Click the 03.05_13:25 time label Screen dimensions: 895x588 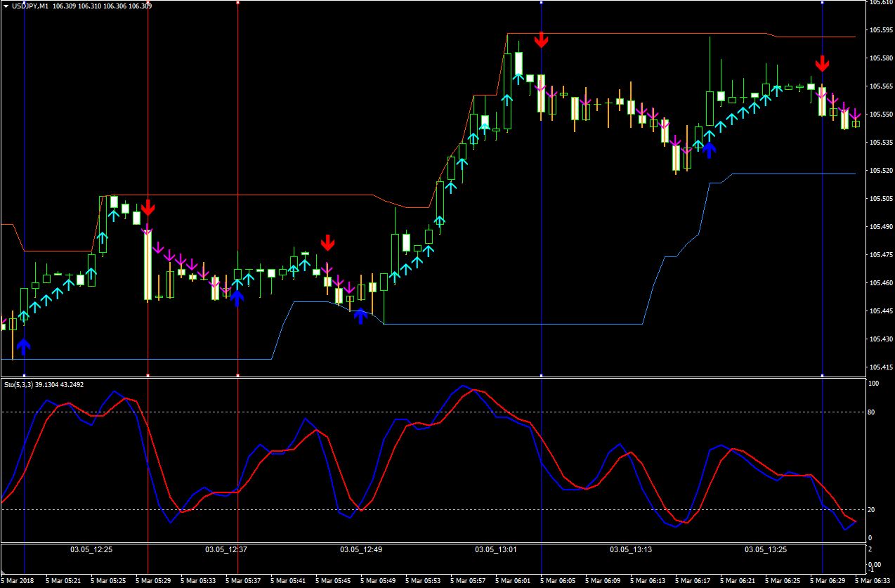pyautogui.click(x=766, y=549)
